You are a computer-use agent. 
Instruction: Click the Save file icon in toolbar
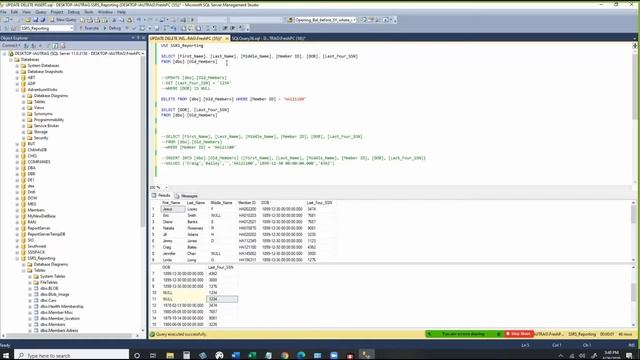pyautogui.click(x=35, y=20)
